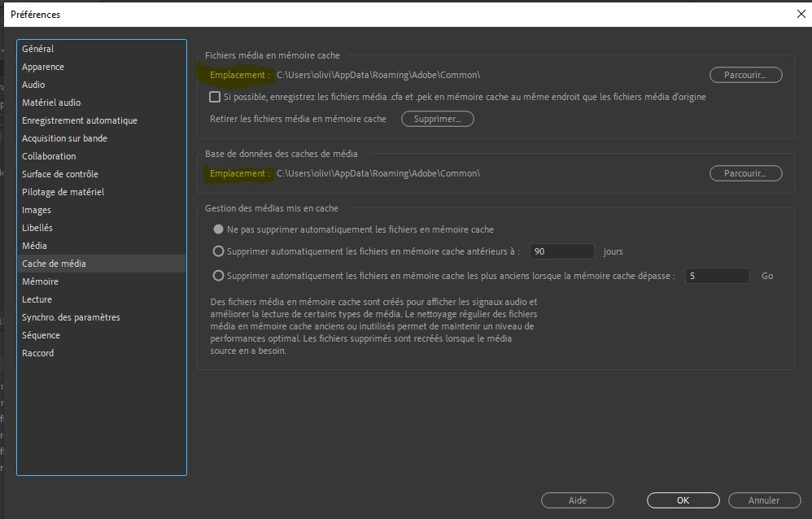Click the cache size field showing 5
Image resolution: width=812 pixels, height=519 pixels.
(716, 276)
